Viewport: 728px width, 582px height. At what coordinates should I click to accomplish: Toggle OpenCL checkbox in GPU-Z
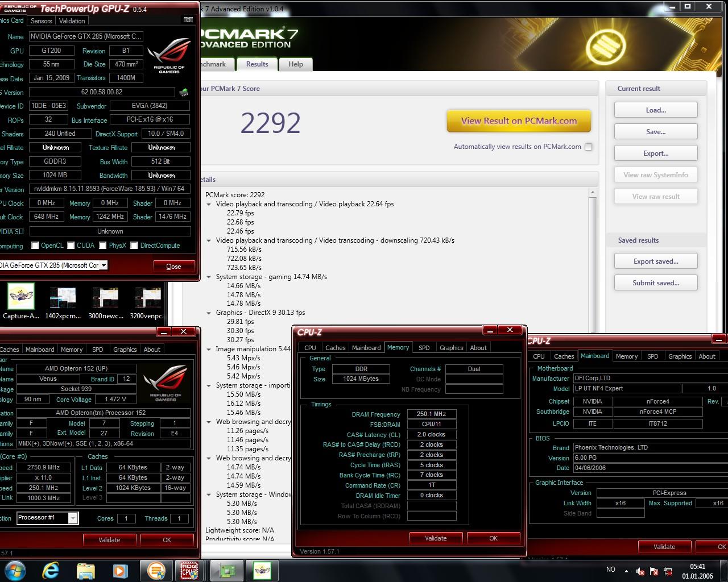[35, 246]
